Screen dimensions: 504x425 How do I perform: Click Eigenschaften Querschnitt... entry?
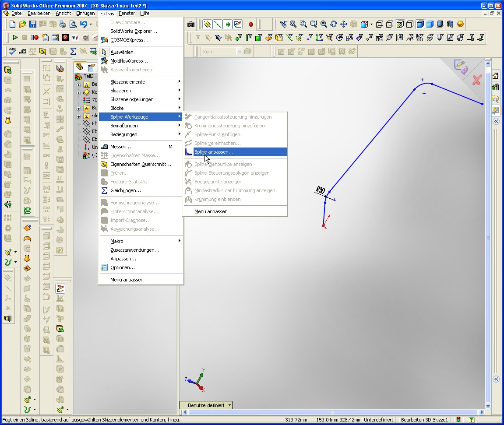coord(141,164)
